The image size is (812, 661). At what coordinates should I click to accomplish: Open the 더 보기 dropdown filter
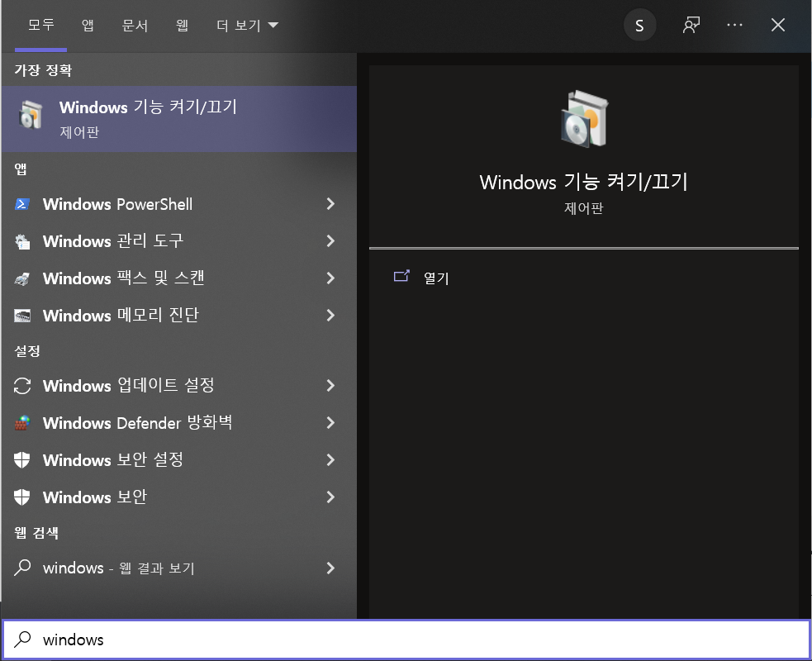pyautogui.click(x=248, y=26)
